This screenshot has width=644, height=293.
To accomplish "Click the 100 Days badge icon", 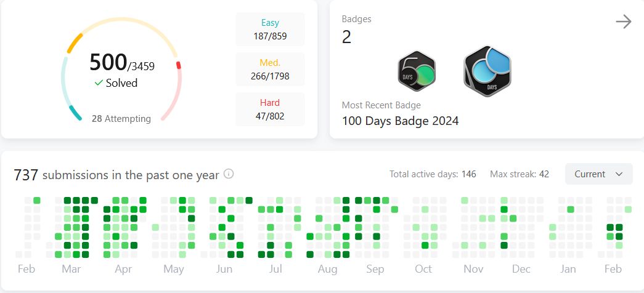I will click(x=487, y=71).
